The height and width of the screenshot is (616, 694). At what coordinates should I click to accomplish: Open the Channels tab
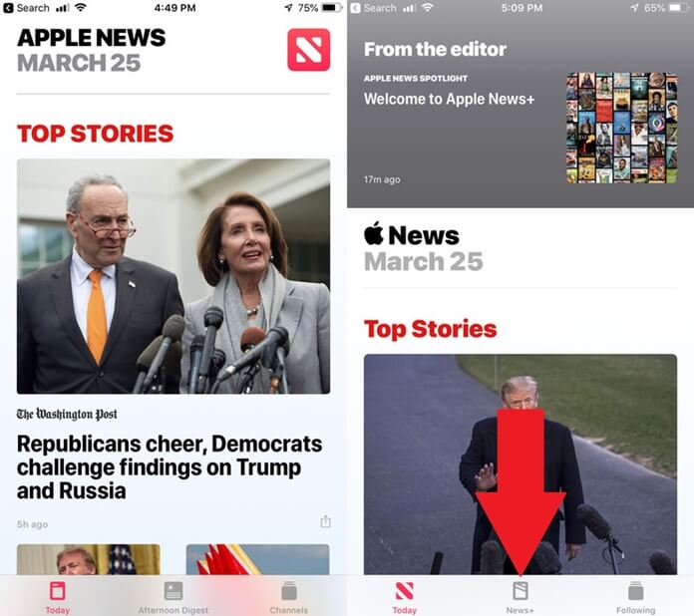coord(288,597)
